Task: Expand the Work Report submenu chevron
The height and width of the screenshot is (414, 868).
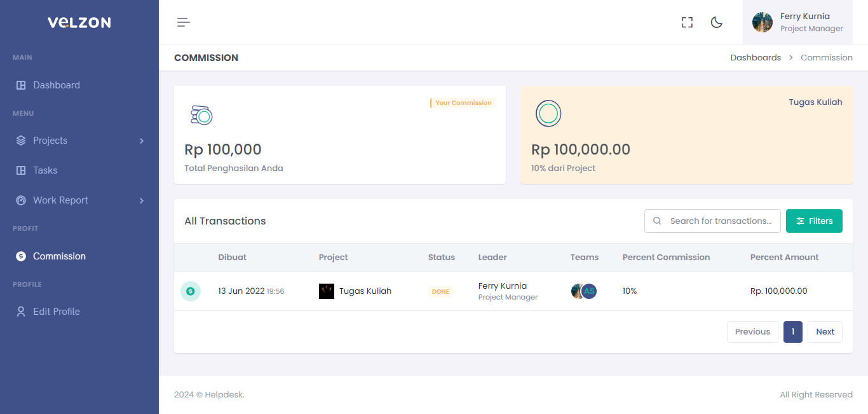Action: point(142,200)
